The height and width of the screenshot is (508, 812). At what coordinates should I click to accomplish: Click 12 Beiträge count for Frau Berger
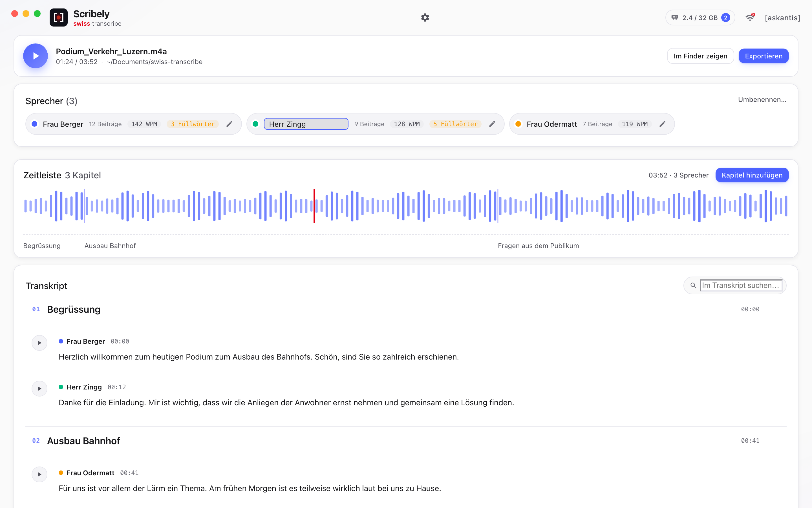[105, 124]
